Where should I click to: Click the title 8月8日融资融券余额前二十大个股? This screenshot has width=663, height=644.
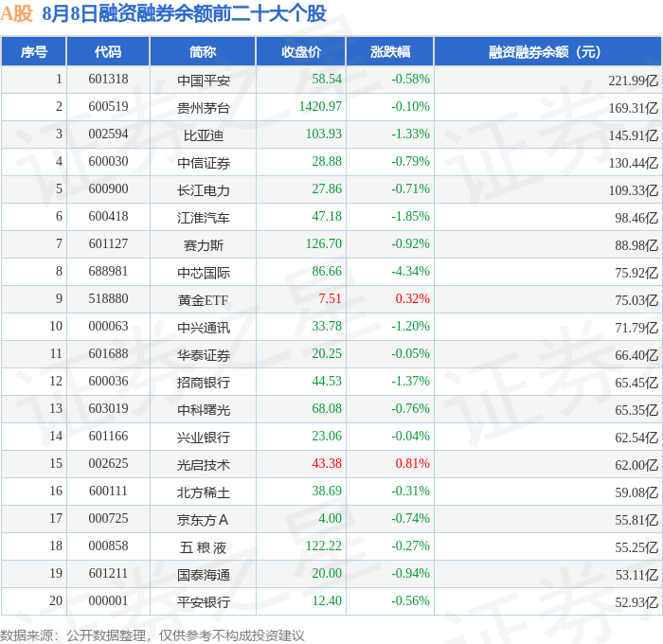pos(185,13)
